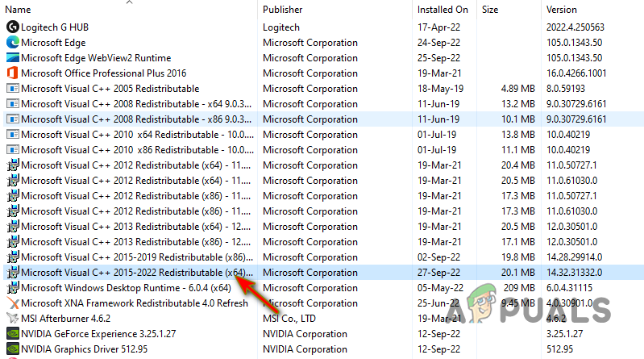This screenshot has width=644, height=359.
Task: Sort programs by the Version column header
Action: pyautogui.click(x=562, y=10)
